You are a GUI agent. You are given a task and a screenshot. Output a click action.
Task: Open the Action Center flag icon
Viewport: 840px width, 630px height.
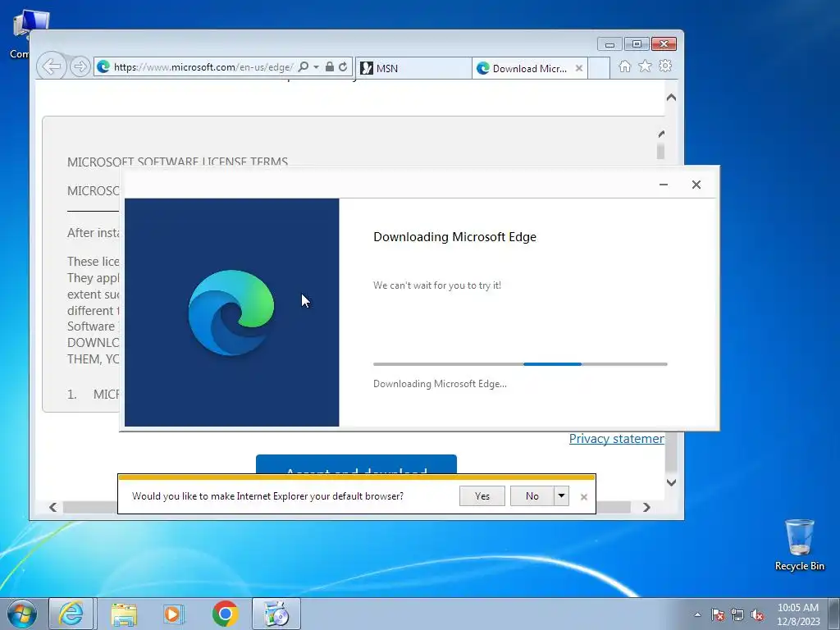click(717, 614)
